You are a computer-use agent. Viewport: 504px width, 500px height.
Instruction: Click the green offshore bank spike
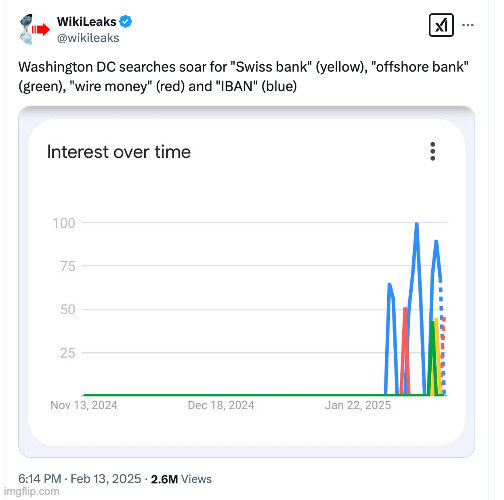click(432, 357)
